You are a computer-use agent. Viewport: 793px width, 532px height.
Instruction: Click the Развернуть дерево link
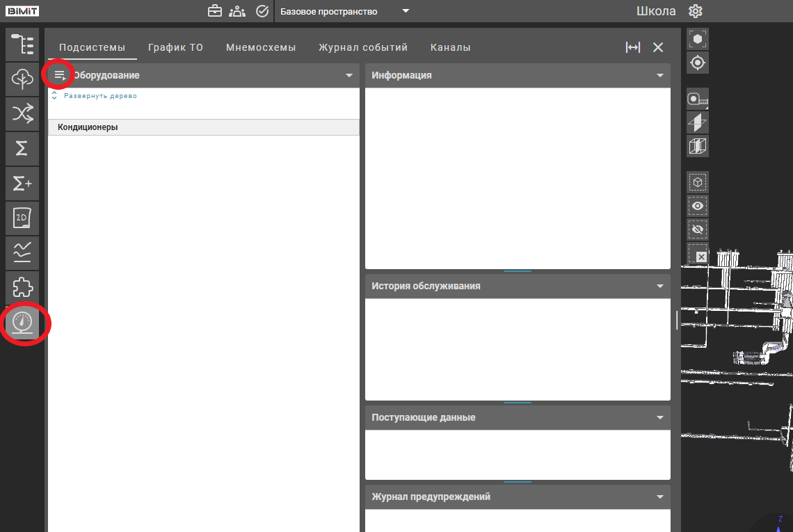pos(100,96)
